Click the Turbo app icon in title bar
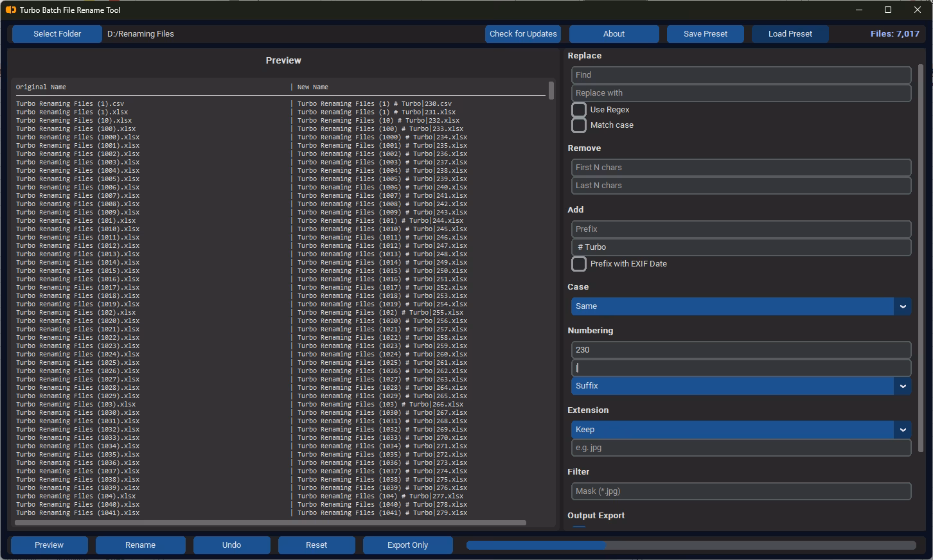933x560 pixels. pos(10,10)
